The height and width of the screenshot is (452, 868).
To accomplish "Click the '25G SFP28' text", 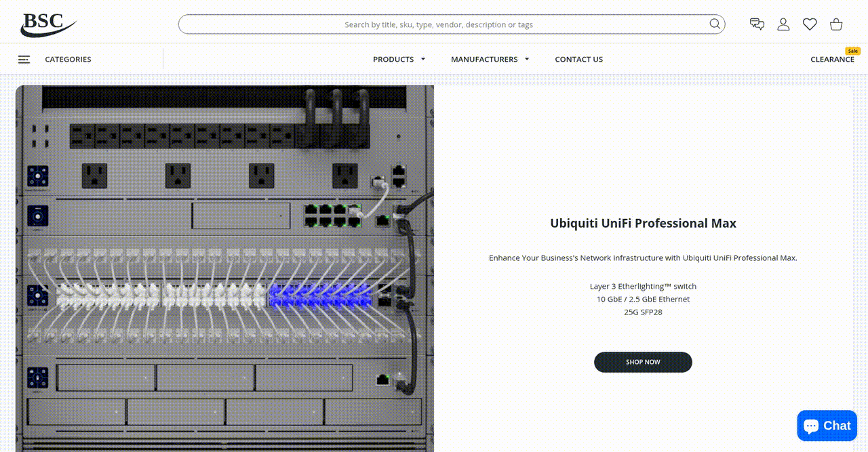I will (643, 312).
